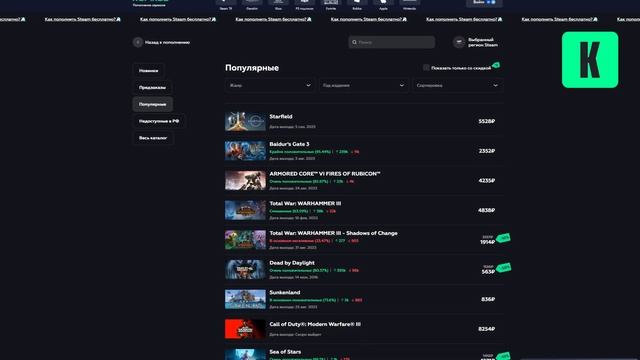Click the Войти login button at top right
This screenshot has height=360, width=640.
pos(484,3)
